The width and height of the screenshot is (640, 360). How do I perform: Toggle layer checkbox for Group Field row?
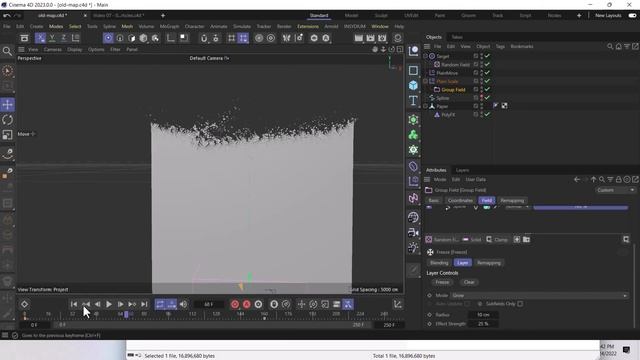click(476, 89)
